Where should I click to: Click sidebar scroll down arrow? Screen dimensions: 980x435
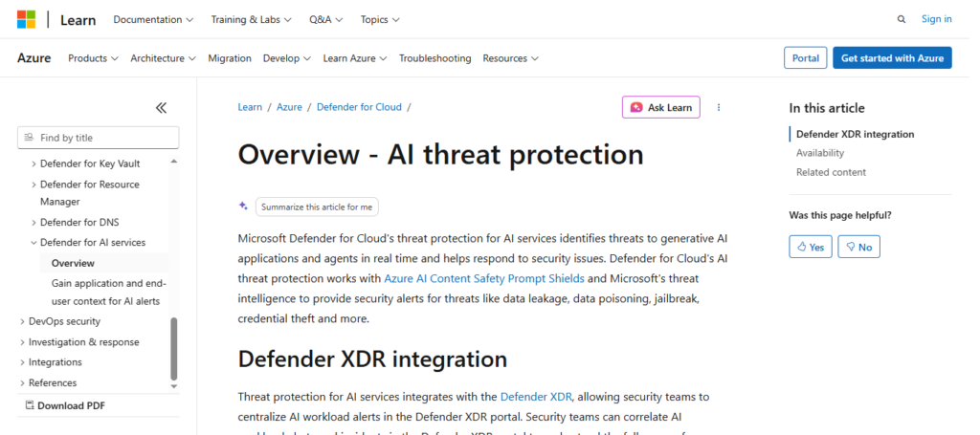pyautogui.click(x=174, y=387)
